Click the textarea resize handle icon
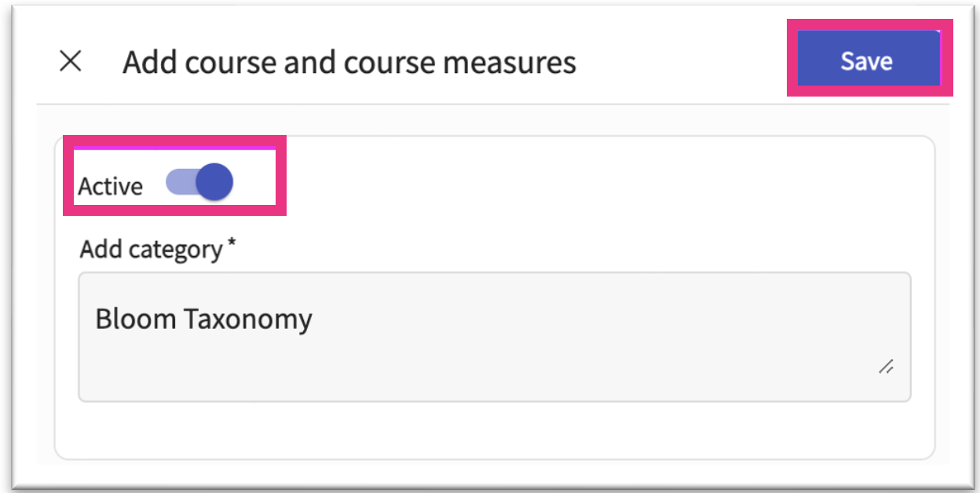The image size is (980, 493). [x=887, y=366]
